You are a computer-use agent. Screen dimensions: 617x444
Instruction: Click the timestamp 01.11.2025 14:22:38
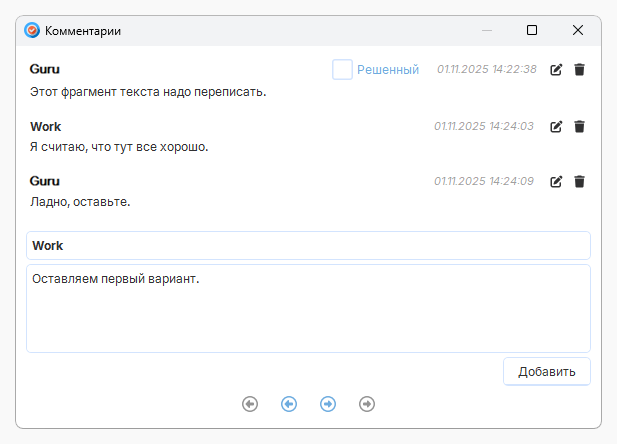click(486, 70)
